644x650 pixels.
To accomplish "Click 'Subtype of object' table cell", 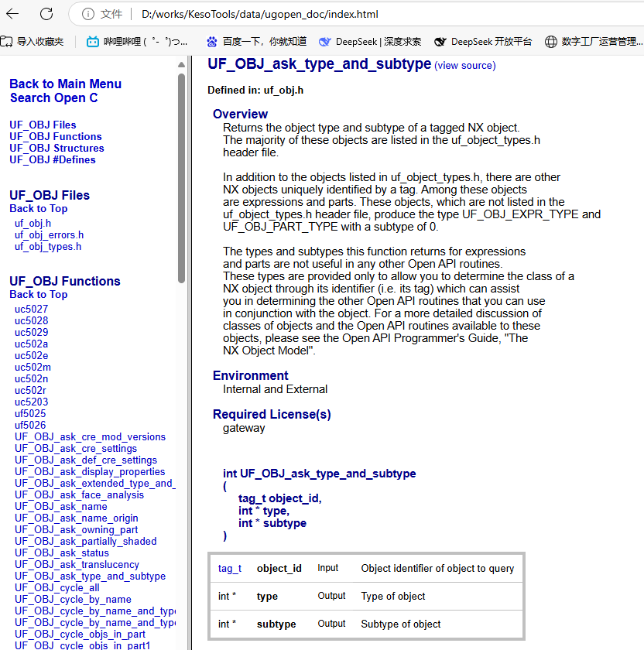I will pyautogui.click(x=401, y=624).
